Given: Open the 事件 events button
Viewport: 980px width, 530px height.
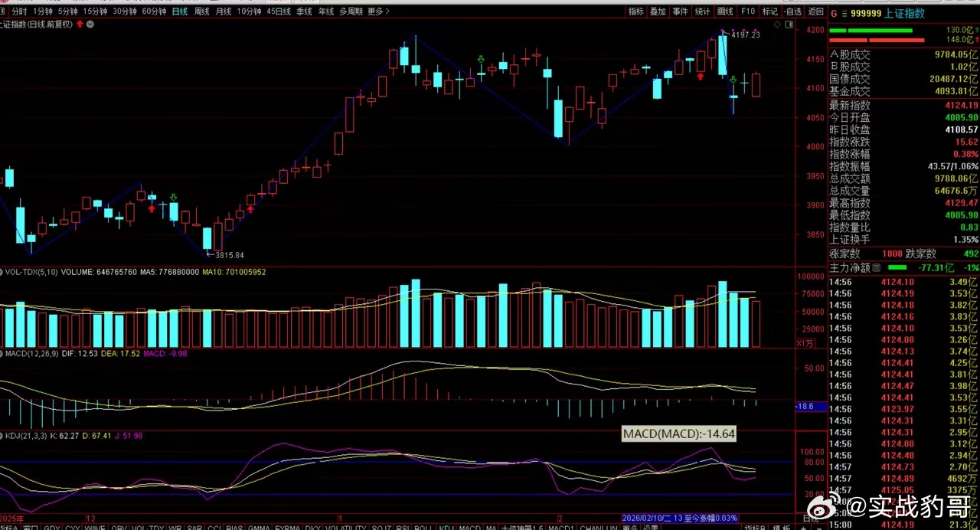Looking at the screenshot, I should [x=680, y=11].
